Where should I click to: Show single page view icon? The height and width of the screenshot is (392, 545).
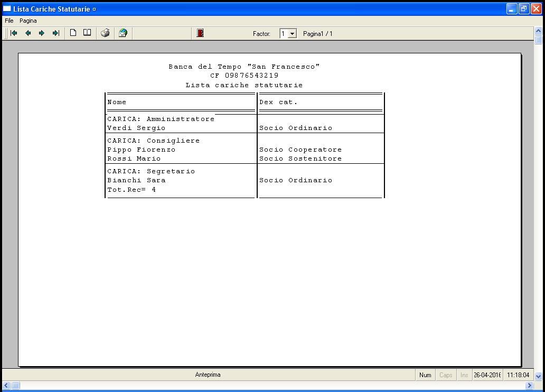tap(73, 33)
